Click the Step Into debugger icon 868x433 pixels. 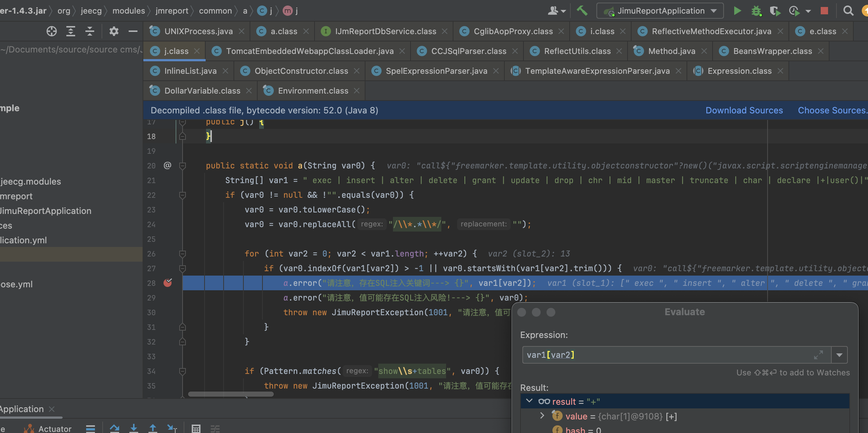[134, 428]
